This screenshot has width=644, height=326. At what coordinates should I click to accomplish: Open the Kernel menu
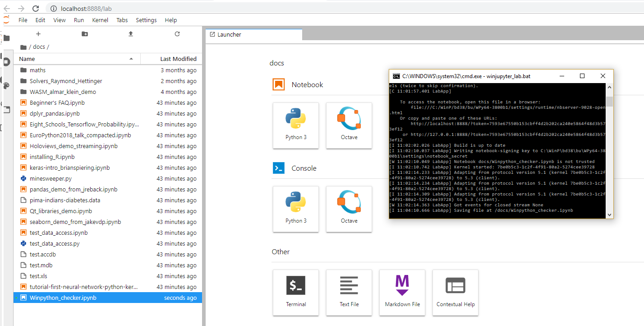pyautogui.click(x=100, y=20)
